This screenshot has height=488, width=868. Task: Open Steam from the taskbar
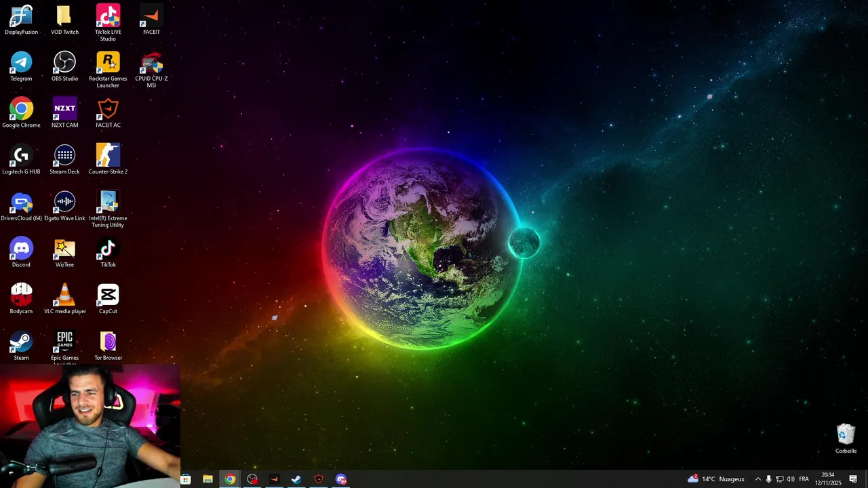[x=296, y=479]
